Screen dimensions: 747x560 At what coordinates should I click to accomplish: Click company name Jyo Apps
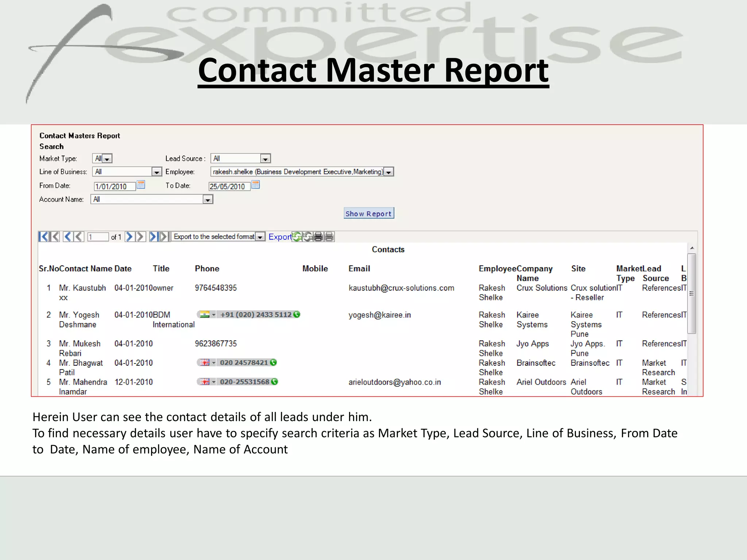pyautogui.click(x=533, y=344)
